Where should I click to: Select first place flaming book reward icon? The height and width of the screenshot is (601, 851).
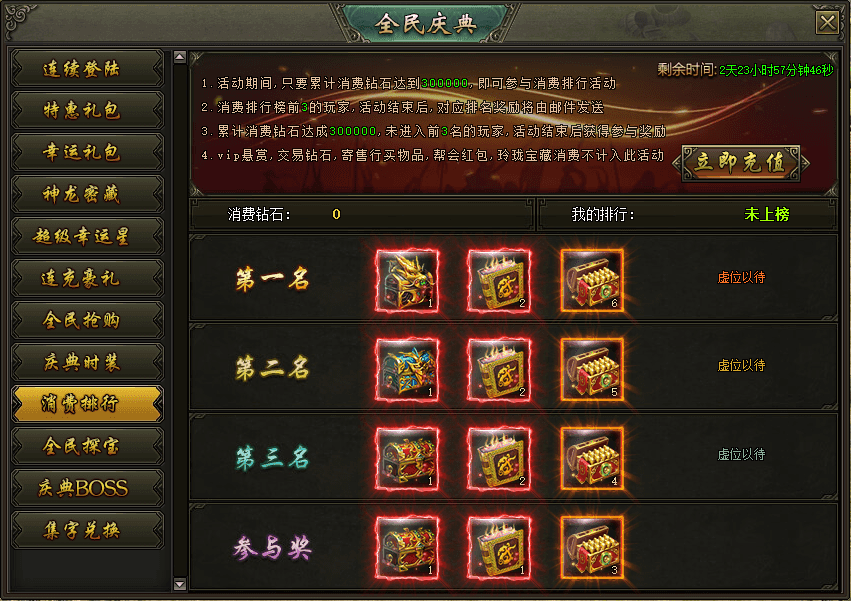(x=499, y=281)
